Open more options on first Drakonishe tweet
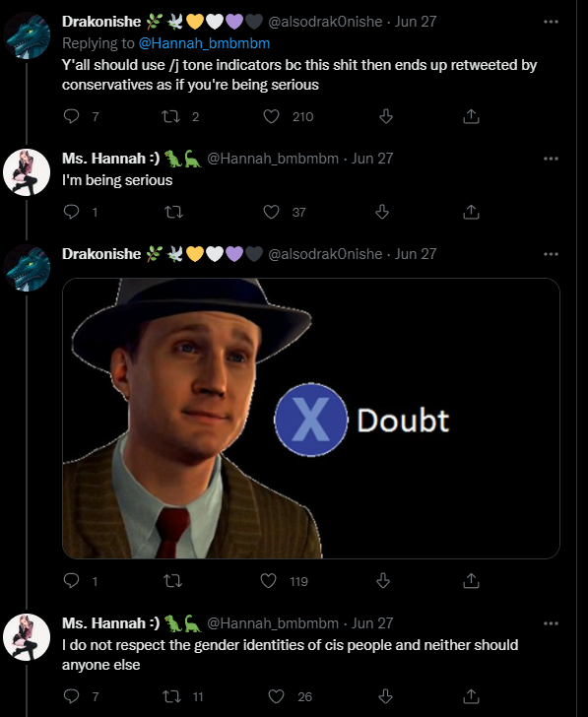588x717 pixels. [551, 22]
